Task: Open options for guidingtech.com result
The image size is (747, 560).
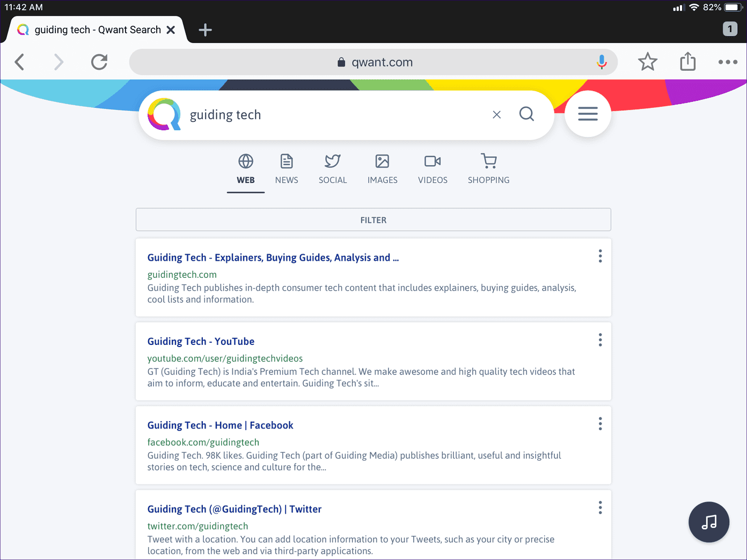Action: (x=600, y=256)
